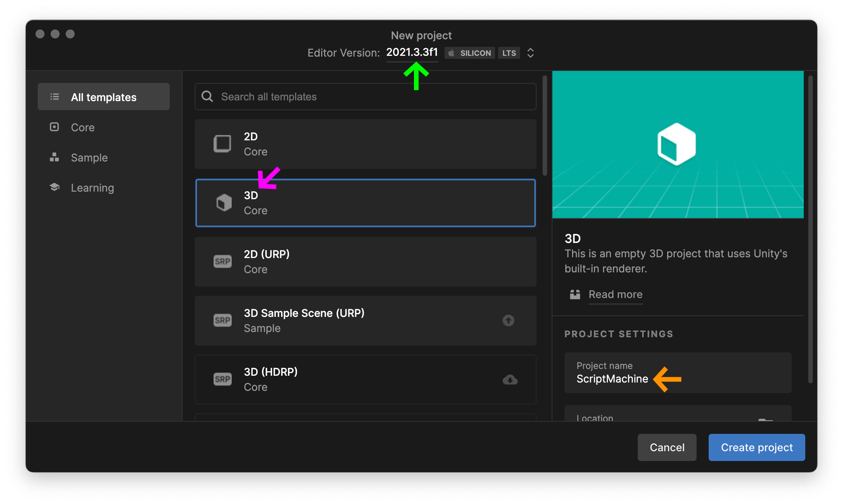Open the Sample templates category

(89, 157)
